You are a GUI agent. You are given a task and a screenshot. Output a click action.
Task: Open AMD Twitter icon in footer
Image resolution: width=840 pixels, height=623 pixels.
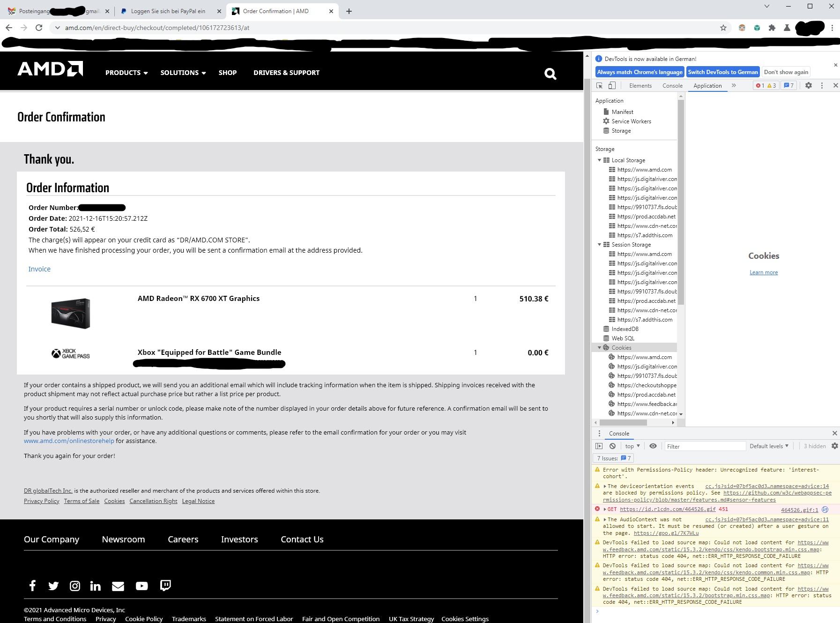[53, 586]
